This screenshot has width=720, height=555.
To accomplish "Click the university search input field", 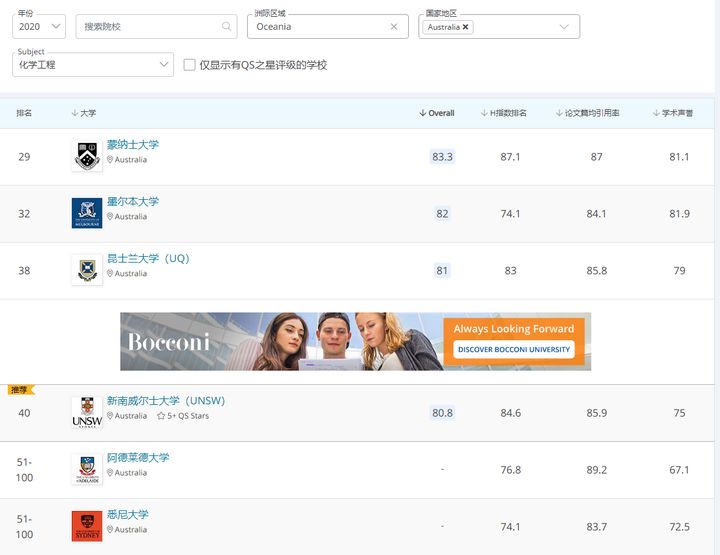I will pos(156,27).
